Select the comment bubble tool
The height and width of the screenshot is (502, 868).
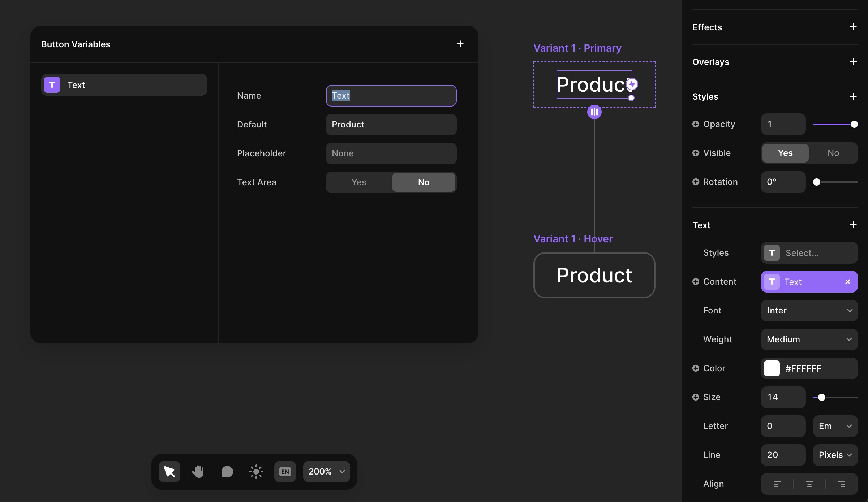pos(227,472)
